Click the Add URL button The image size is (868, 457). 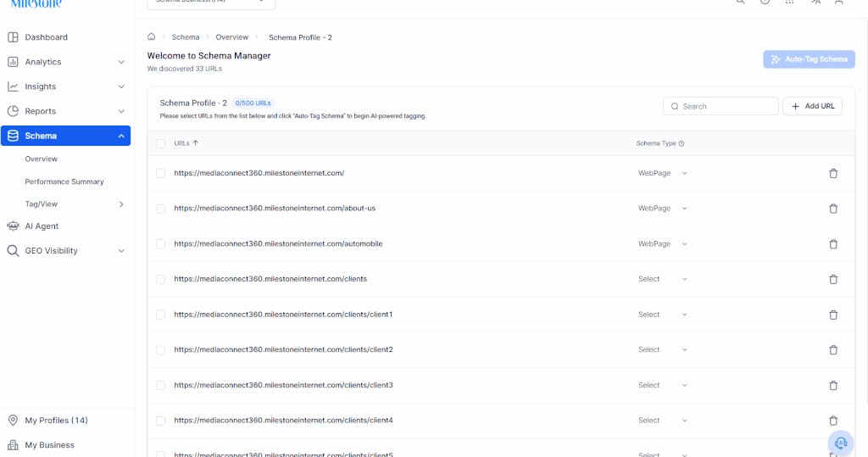tap(812, 106)
